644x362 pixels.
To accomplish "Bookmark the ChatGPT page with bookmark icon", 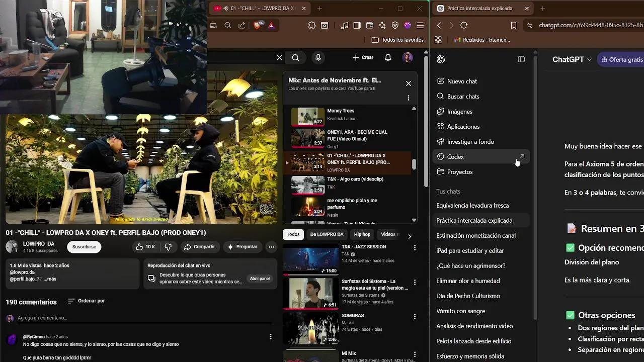I will tap(514, 25).
